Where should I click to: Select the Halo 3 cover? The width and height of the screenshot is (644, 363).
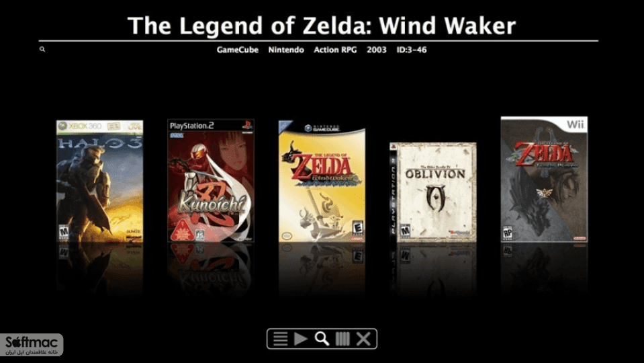coord(100,181)
